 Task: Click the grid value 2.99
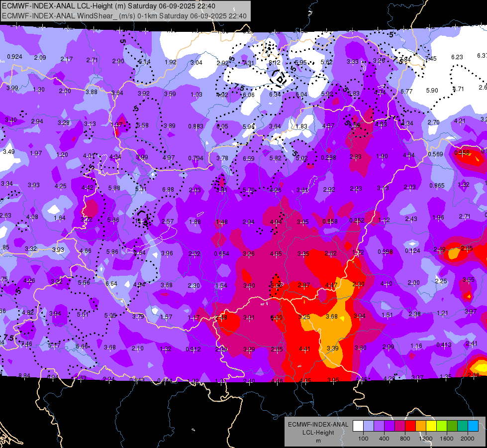[388, 346]
